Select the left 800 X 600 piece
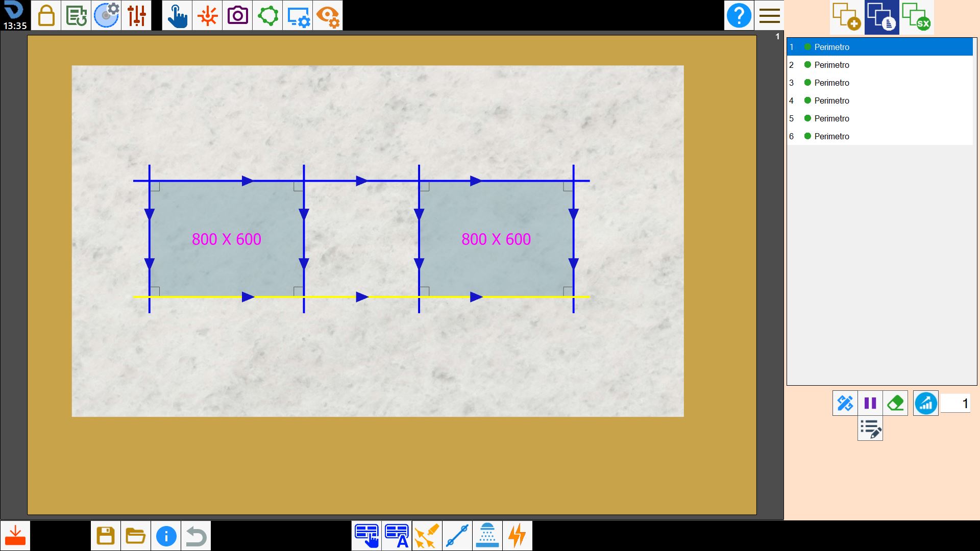 227,239
